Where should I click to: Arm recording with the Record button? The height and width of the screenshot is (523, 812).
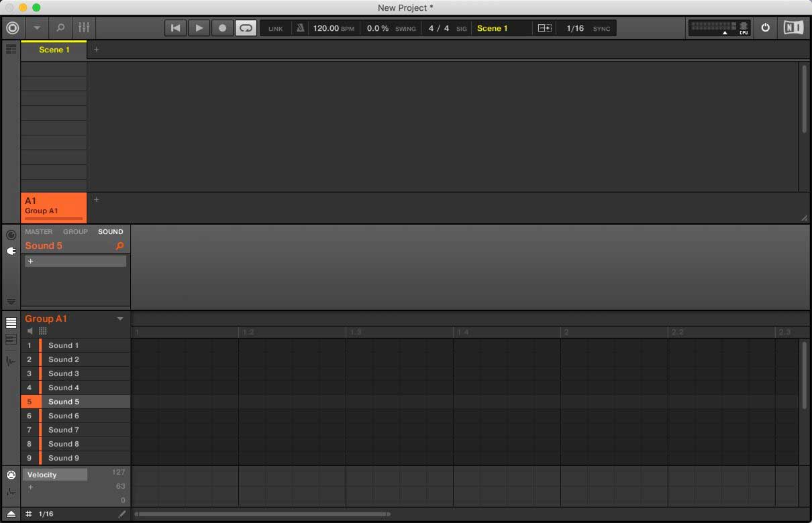(x=222, y=28)
